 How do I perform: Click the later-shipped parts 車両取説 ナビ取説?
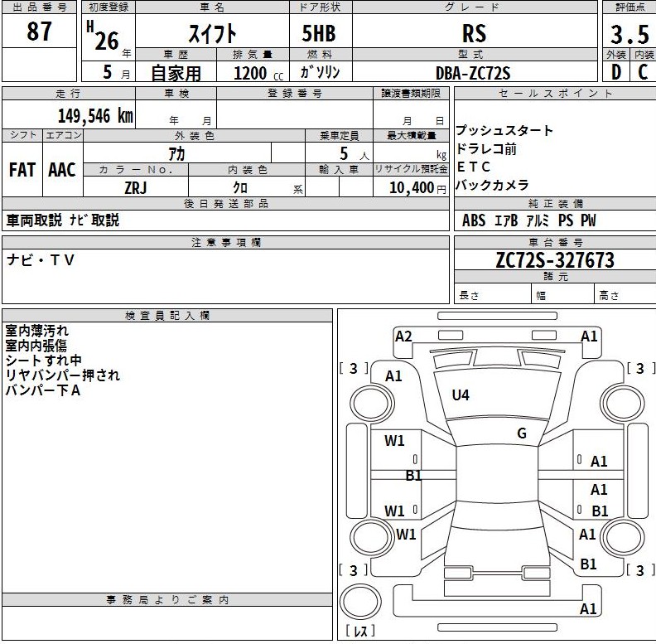pos(63,220)
